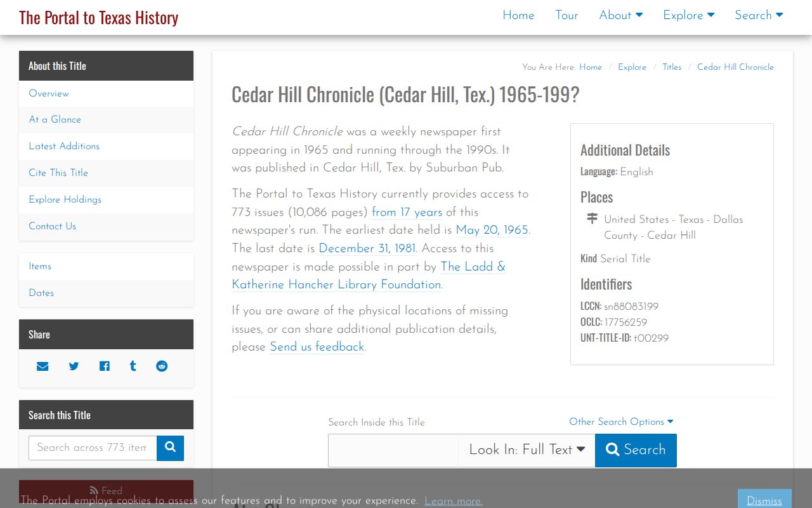This screenshot has width=812, height=508.
Task: Click Send us feedback link
Action: [317, 347]
